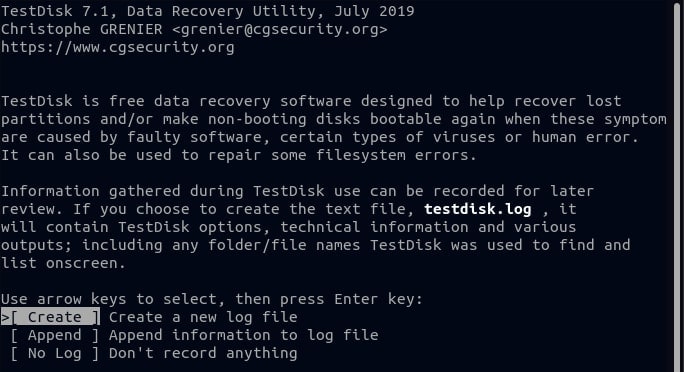Select the highlighted [ Create ] log option

[x=55, y=317]
